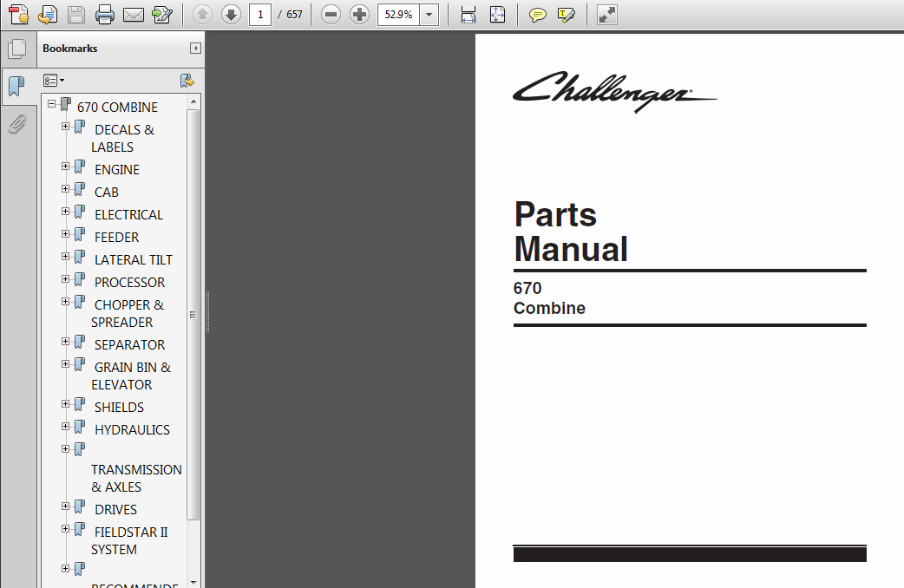Click the Save file toolbar icon
Viewport: 904px width, 588px height.
pyautogui.click(x=76, y=15)
